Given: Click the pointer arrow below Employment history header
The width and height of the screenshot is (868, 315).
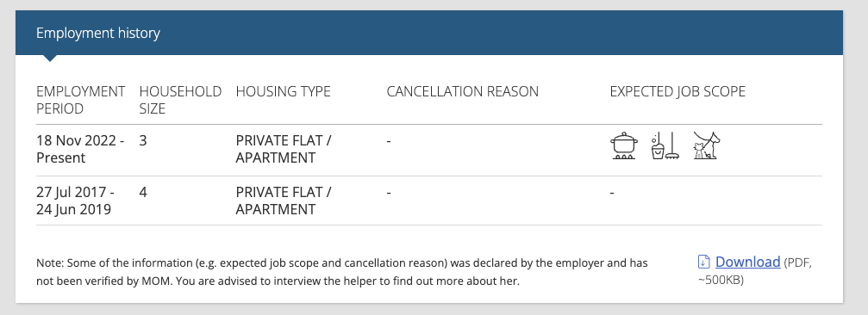Looking at the screenshot, I should (x=49, y=58).
